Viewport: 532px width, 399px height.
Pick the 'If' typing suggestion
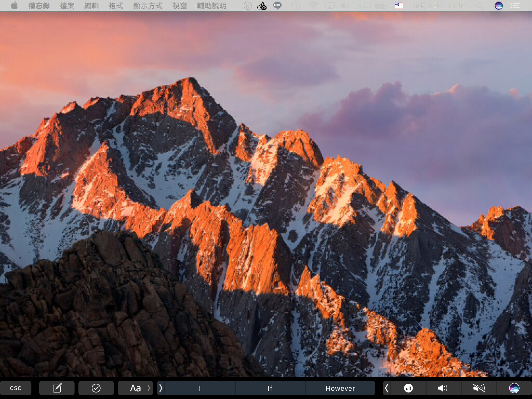coord(270,388)
